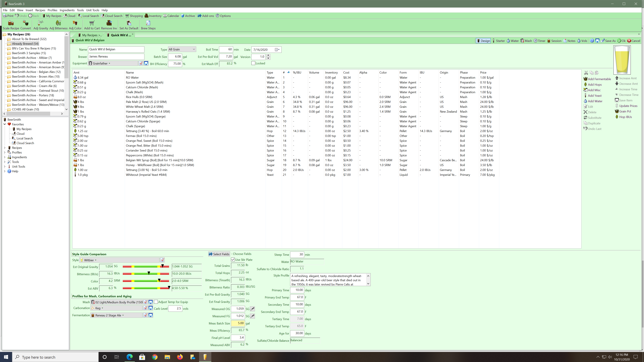Image resolution: width=644 pixels, height=362 pixels.
Task: Open the Equipment Grainfather dropdown
Action: pos(113,64)
